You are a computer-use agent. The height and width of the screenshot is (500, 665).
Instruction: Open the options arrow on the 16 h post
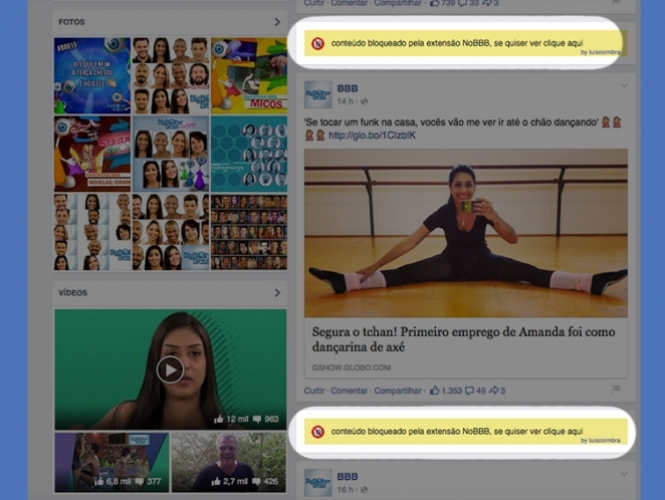[623, 476]
